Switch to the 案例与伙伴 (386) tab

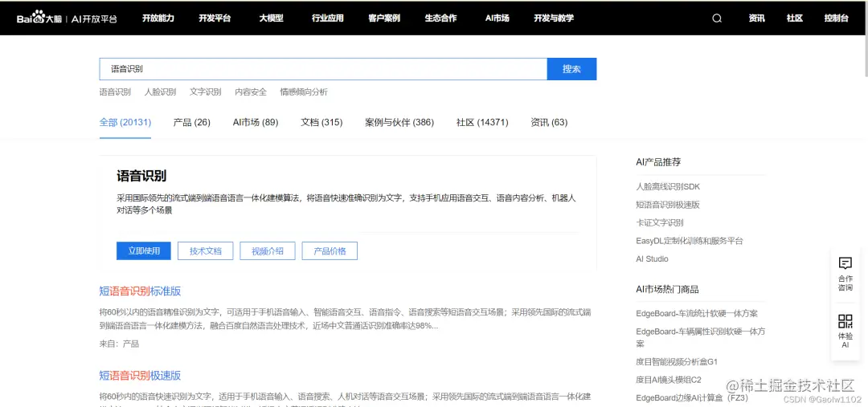click(x=399, y=122)
